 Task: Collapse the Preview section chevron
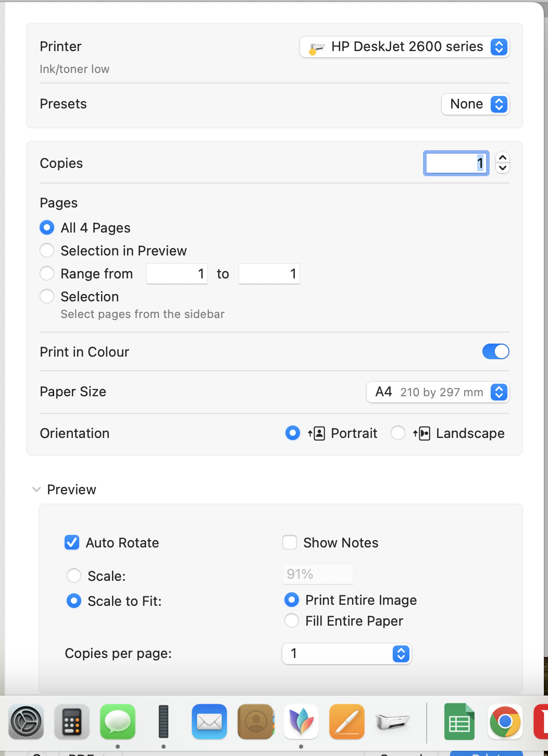pyautogui.click(x=36, y=490)
